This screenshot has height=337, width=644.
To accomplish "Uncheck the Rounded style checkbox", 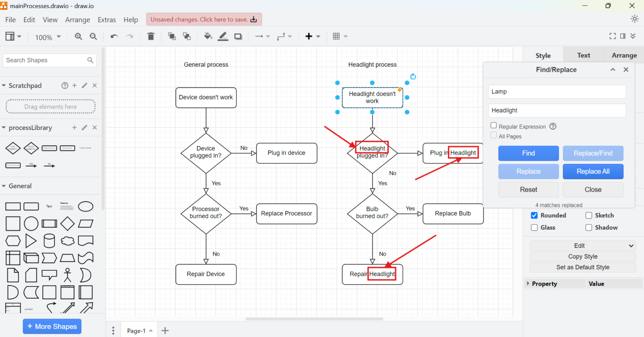I will click(x=534, y=215).
